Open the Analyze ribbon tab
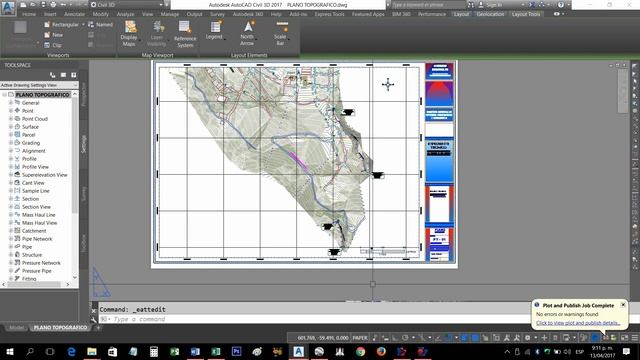Image resolution: width=640 pixels, height=360 pixels. [125, 14]
